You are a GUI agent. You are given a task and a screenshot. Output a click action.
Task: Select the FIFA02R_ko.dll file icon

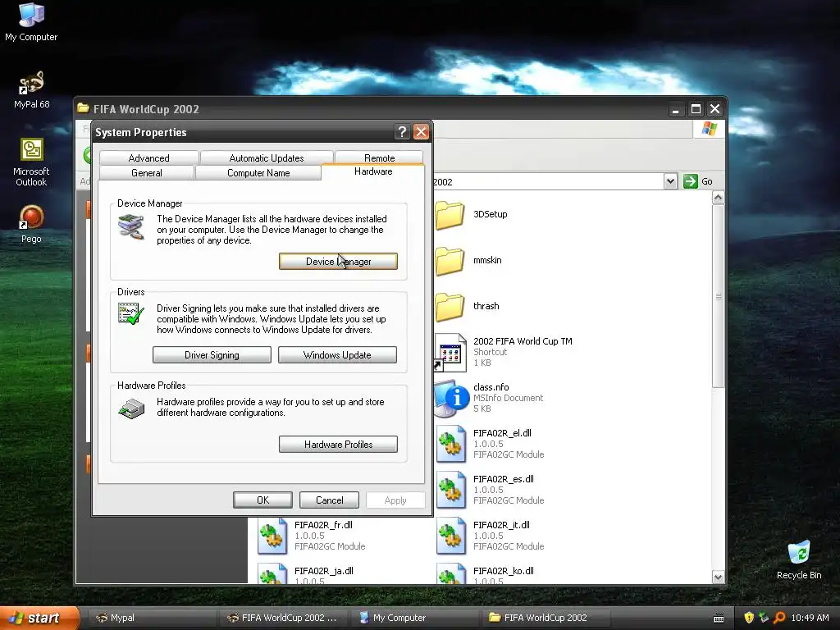[450, 574]
